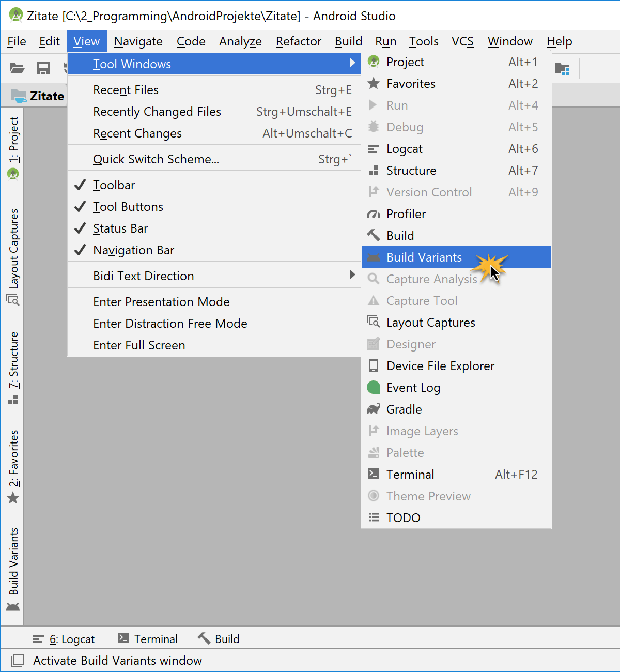This screenshot has width=620, height=672.
Task: Click the Build hammer icon in submenu
Action: coord(374,235)
